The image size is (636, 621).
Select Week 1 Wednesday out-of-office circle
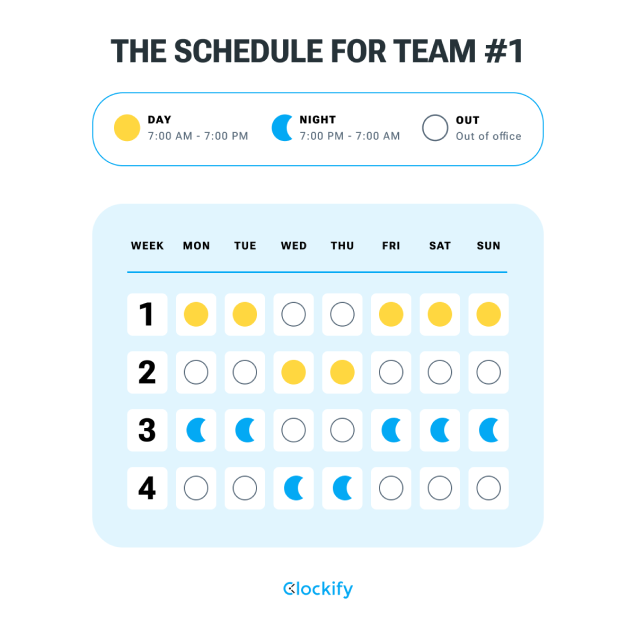pos(293,314)
